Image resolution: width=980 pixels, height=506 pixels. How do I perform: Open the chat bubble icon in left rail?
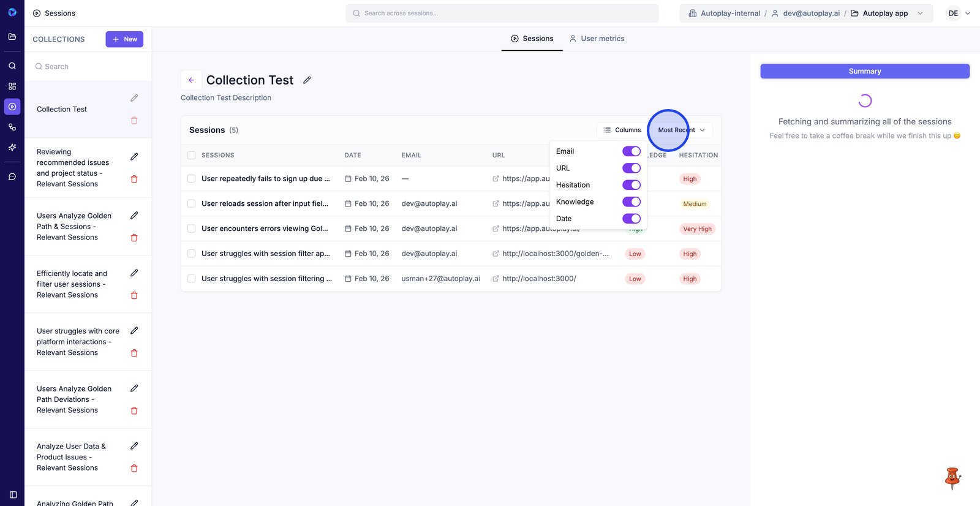pos(12,176)
